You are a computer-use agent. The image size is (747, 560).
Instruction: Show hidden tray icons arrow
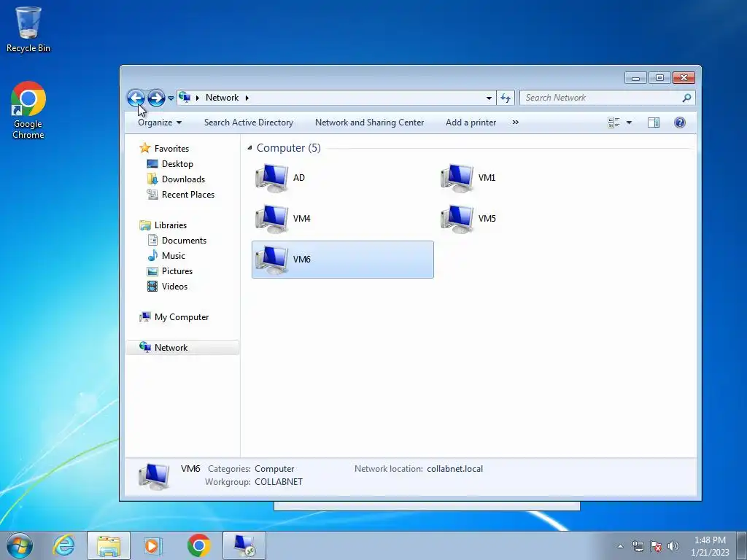pyautogui.click(x=620, y=547)
